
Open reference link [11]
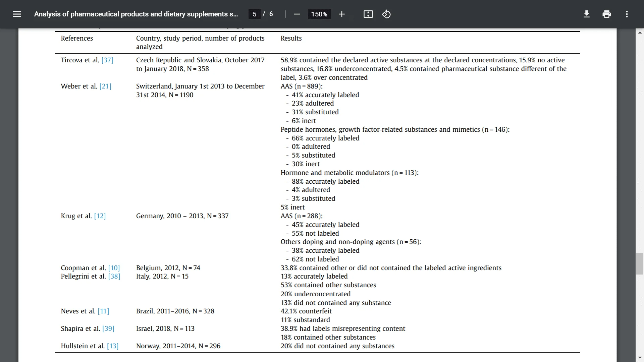pos(103,311)
